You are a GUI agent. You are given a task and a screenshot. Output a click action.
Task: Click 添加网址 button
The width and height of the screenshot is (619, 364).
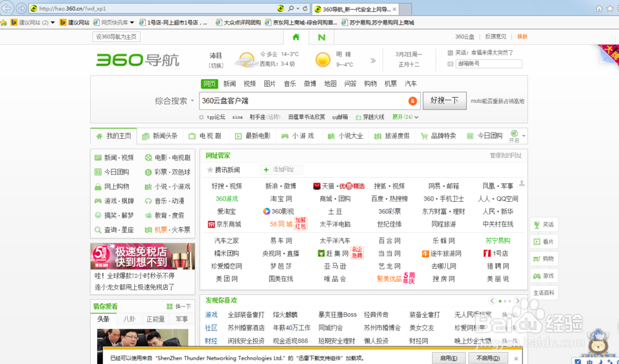(282, 170)
